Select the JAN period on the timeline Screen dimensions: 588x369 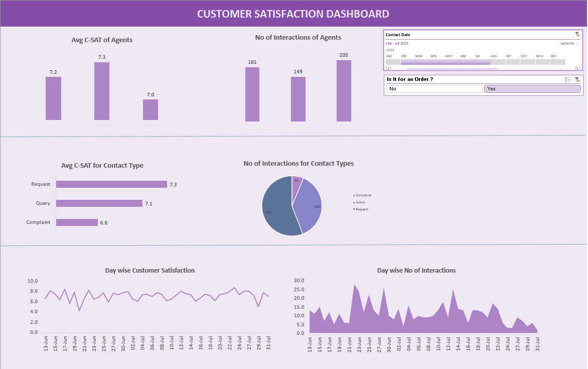[393, 62]
